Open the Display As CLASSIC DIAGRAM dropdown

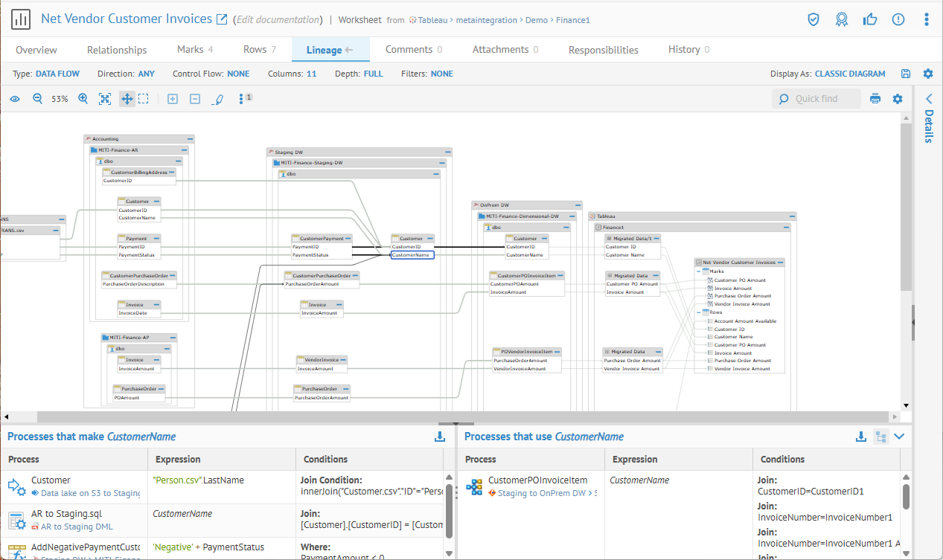850,74
